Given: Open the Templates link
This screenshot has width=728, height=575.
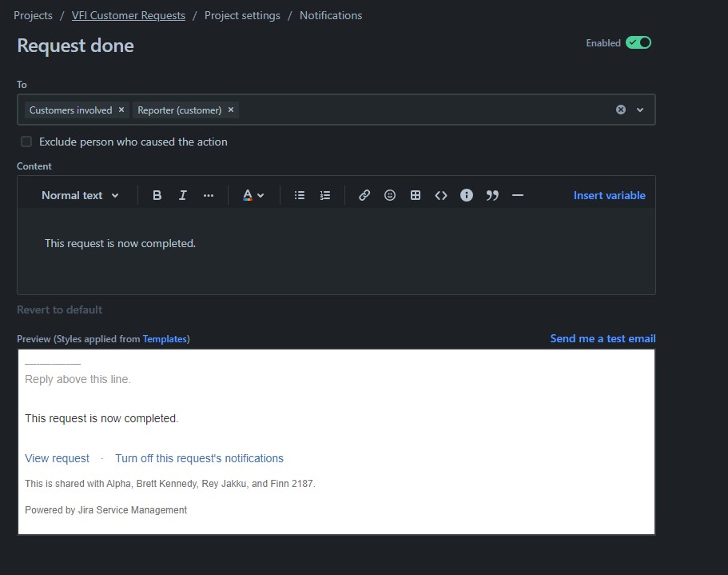Looking at the screenshot, I should 165,339.
